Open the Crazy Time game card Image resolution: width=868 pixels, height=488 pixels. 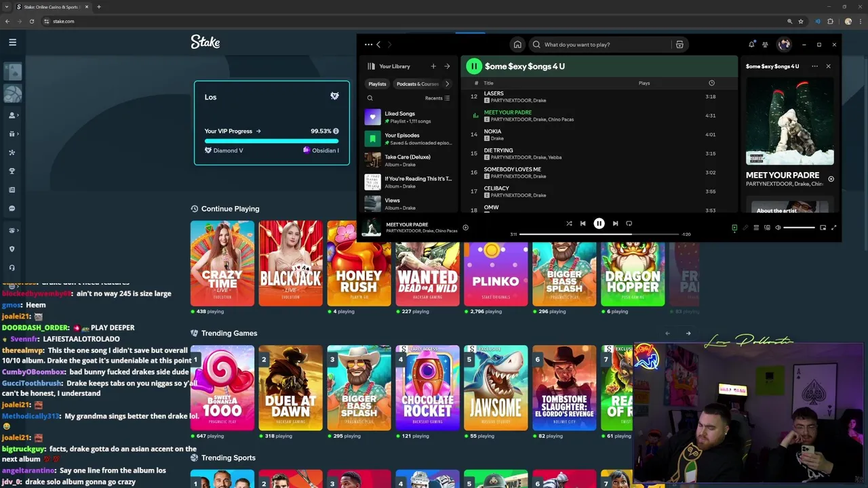(x=222, y=263)
